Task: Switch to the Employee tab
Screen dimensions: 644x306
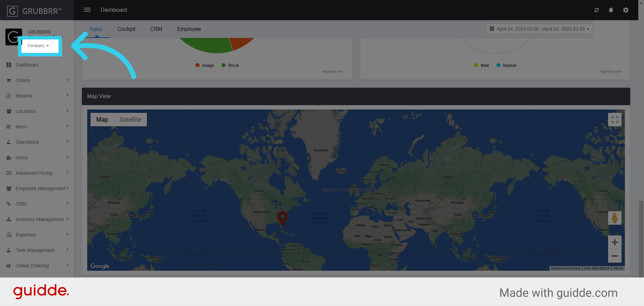Action: tap(189, 29)
